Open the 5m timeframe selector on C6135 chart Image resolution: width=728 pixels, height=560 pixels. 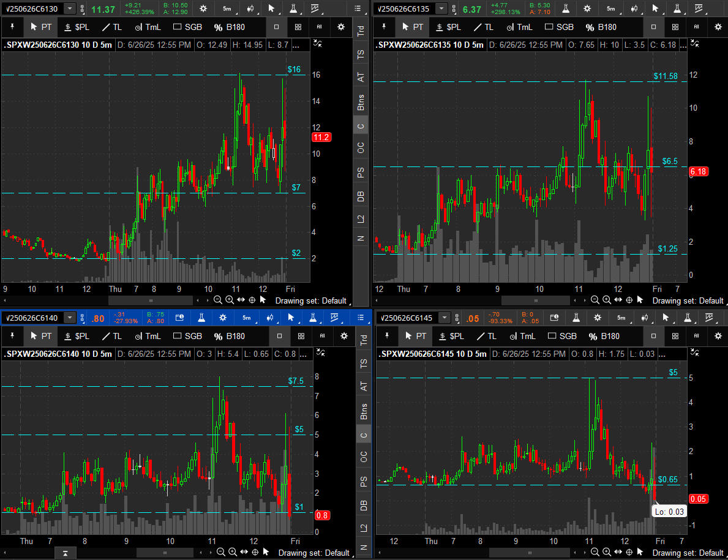pos(610,9)
